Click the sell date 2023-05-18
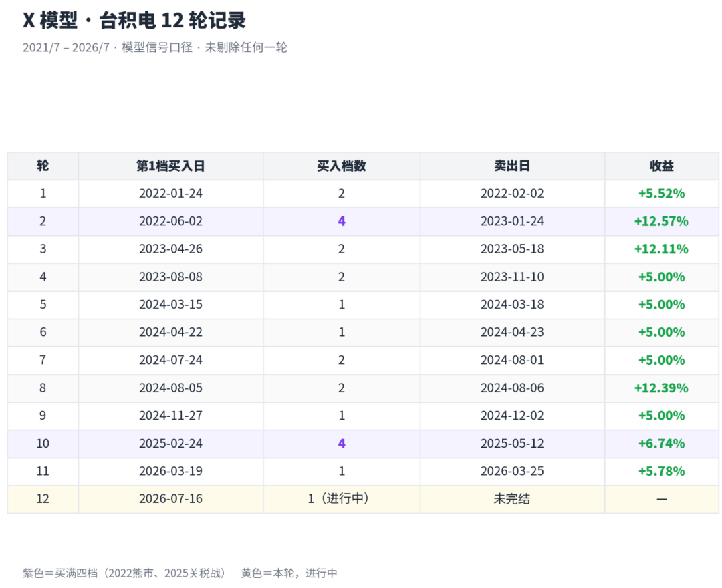 click(x=512, y=249)
